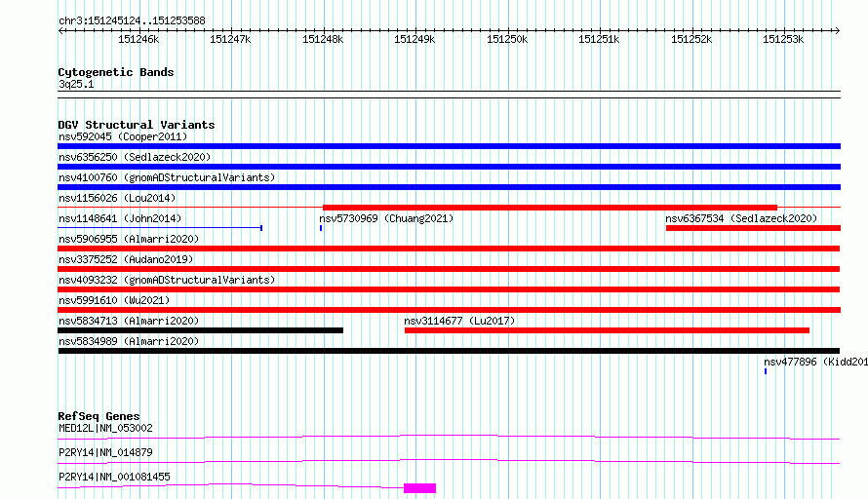Click the nsv1148641 (John2014) variant label
The width and height of the screenshot is (868, 499).
[120, 218]
